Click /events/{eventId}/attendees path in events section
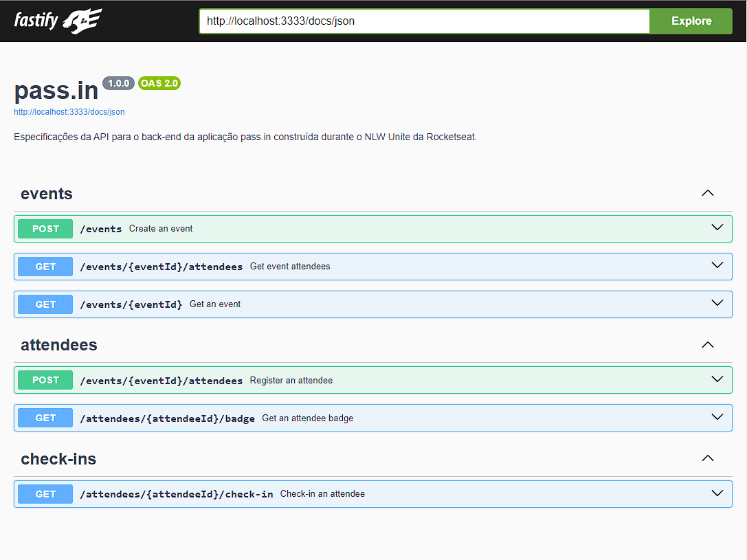The image size is (747, 560). [x=161, y=267]
